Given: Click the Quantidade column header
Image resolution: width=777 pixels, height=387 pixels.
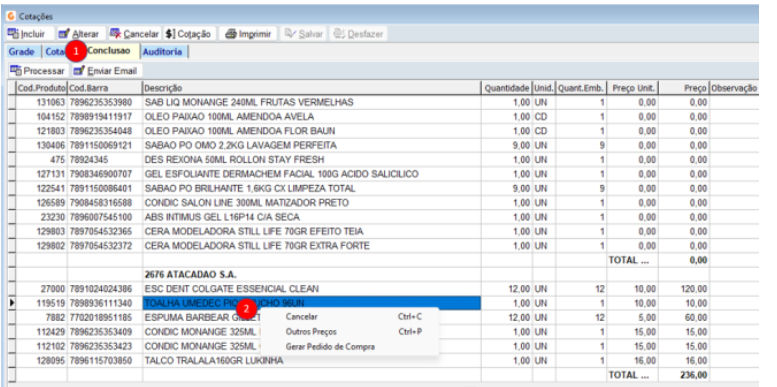Looking at the screenshot, I should click(x=506, y=88).
